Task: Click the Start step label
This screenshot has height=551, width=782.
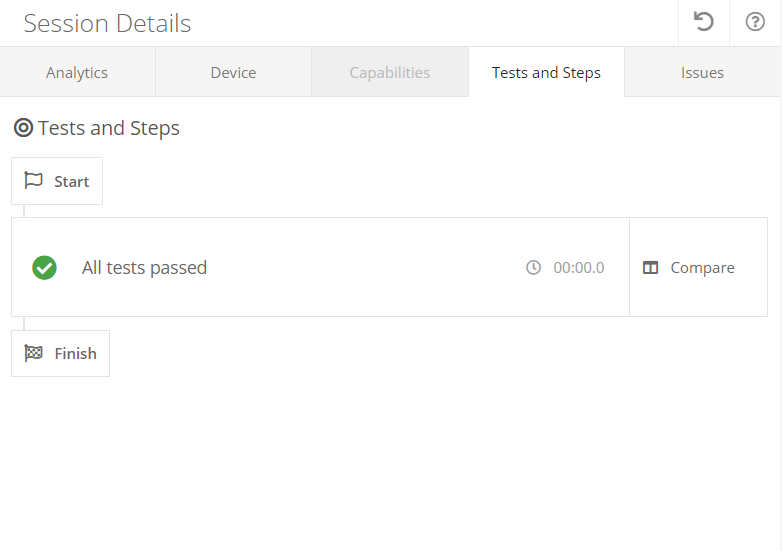Action: click(x=72, y=181)
